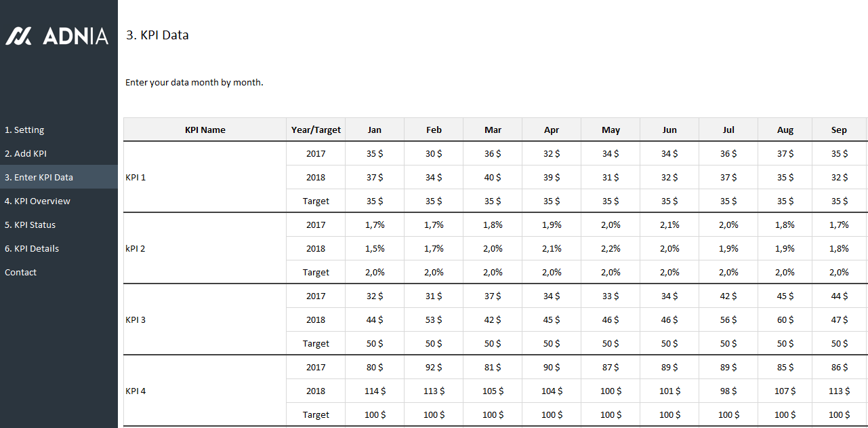Select KPI 1 2017 Jan value cell
Image resolution: width=868 pixels, height=428 pixels.
[375, 154]
